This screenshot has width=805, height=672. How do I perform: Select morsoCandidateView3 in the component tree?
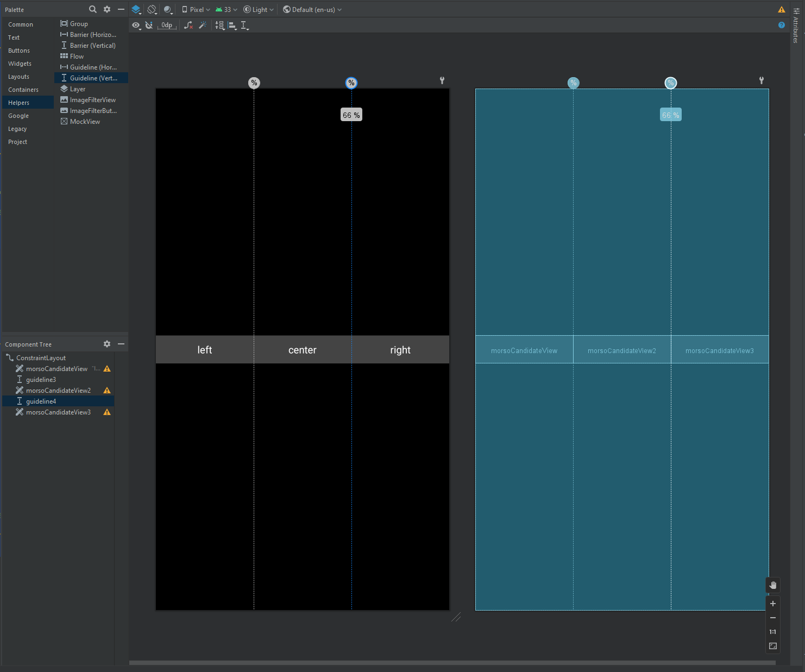[x=58, y=412]
